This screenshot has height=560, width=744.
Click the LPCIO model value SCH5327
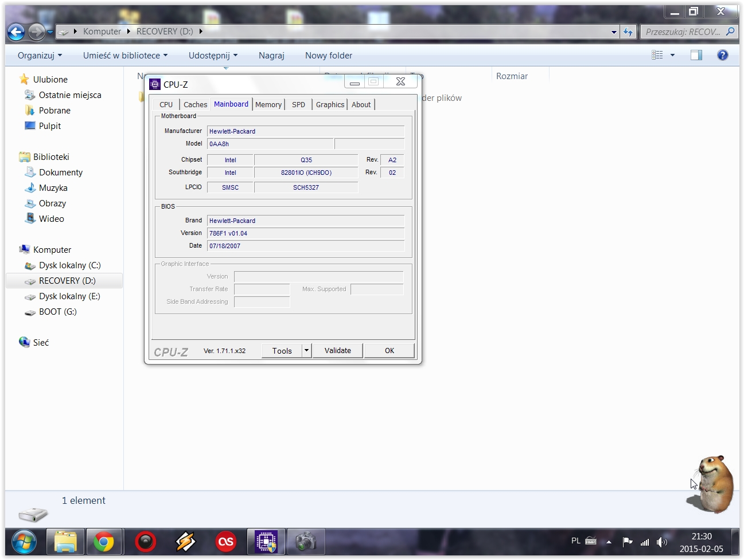tap(306, 187)
